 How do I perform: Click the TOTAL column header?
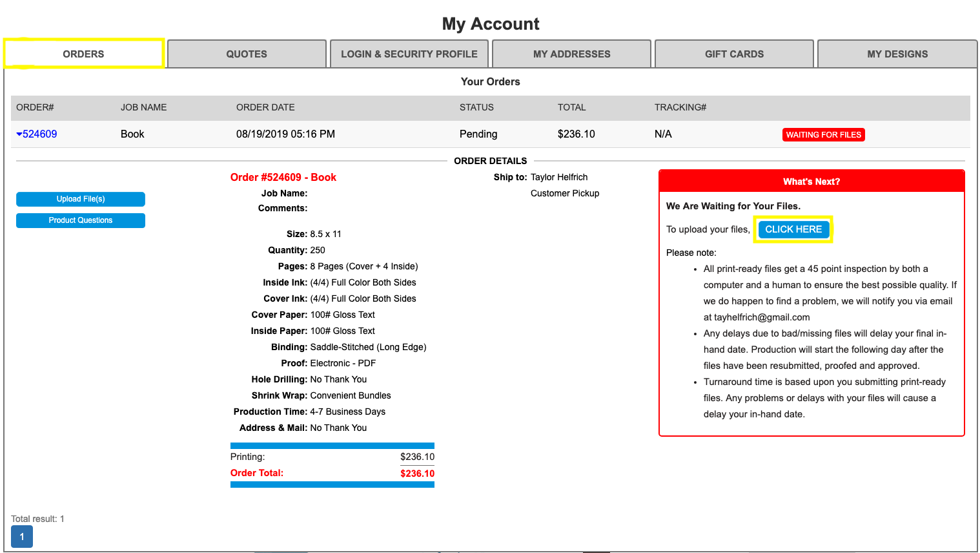(571, 107)
